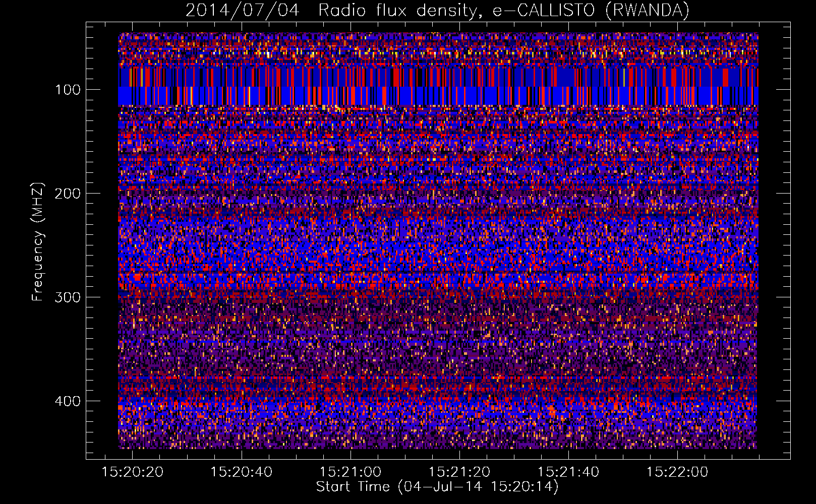This screenshot has width=816, height=504.
Task: Click the 15:21:40 time tick label
Action: 568,472
